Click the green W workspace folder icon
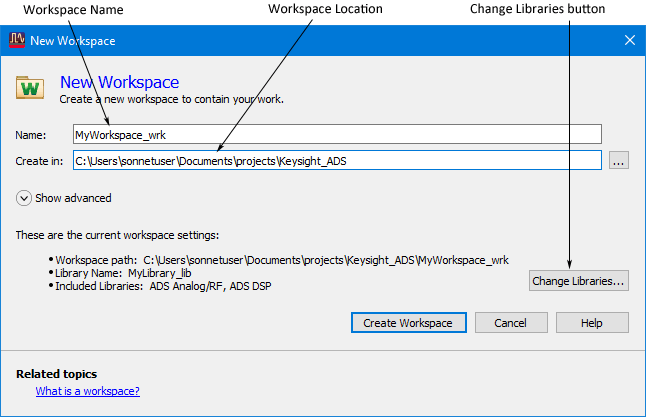This screenshot has height=417, width=646. coord(30,87)
